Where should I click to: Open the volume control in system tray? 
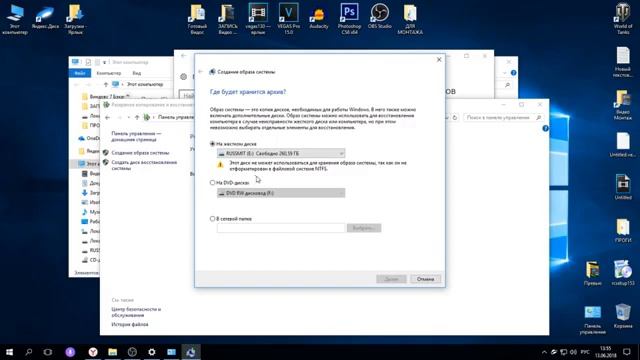click(x=573, y=352)
